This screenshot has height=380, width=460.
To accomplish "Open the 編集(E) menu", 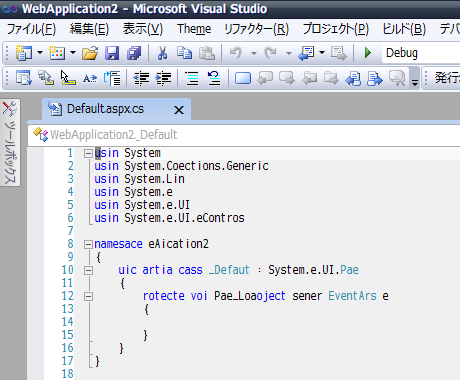I will (89, 29).
